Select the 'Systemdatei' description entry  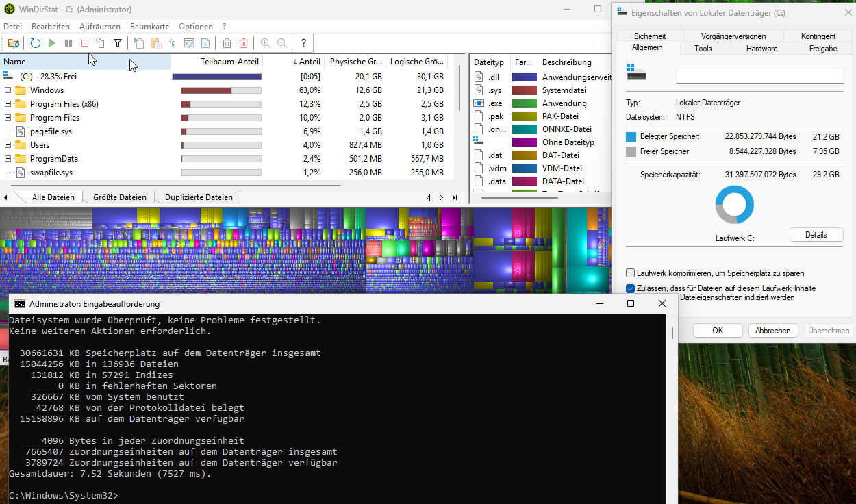tap(564, 90)
